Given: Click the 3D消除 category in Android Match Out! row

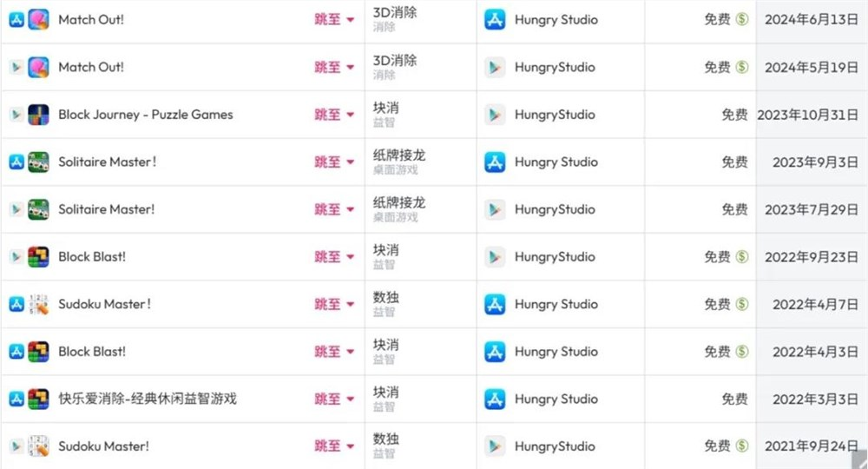Looking at the screenshot, I should point(395,60).
